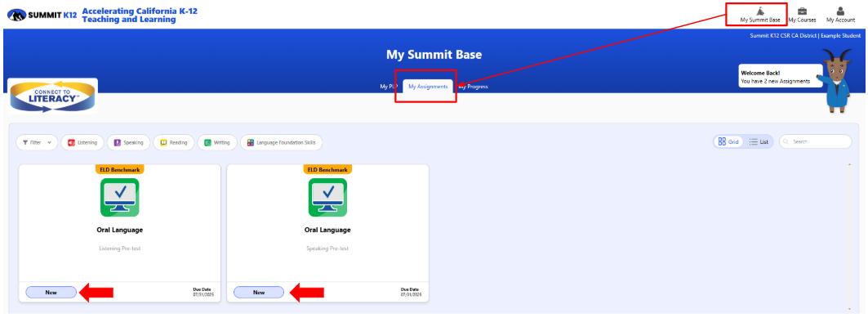Open the Speaking Pre-test monitor icon
Viewport: 868px width, 318px height.
[327, 197]
